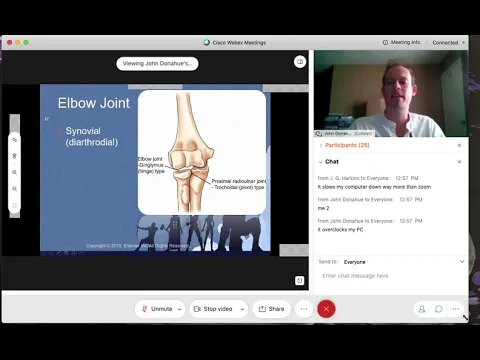Click the message 'It slows my computer down way more than zoom'
Screen dimensions: 480x360
pos(374,187)
